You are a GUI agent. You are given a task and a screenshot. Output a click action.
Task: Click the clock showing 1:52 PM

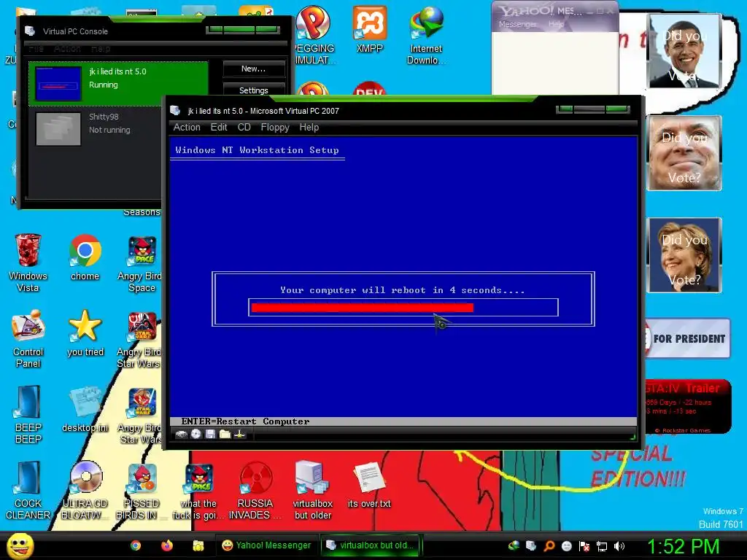[683, 546]
